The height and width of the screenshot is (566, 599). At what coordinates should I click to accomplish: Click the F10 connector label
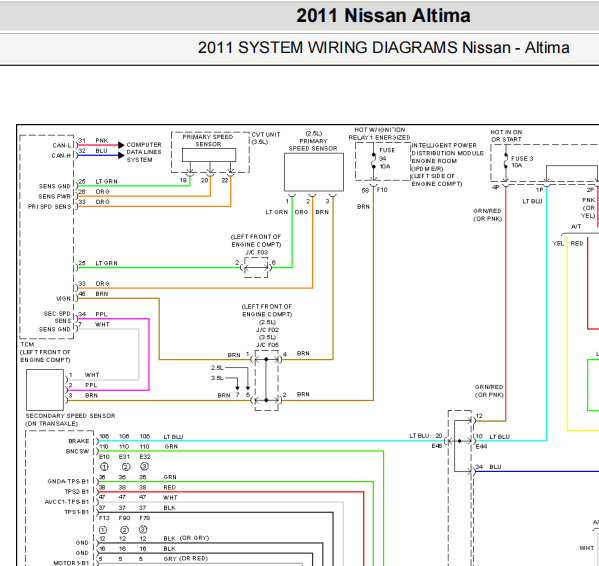[x=382, y=190]
